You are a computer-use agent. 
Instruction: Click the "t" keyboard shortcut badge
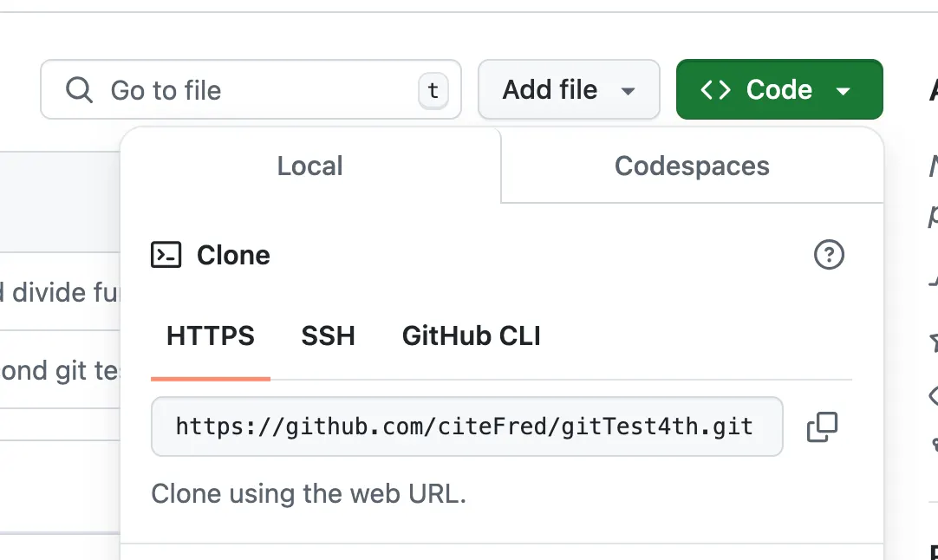[433, 90]
